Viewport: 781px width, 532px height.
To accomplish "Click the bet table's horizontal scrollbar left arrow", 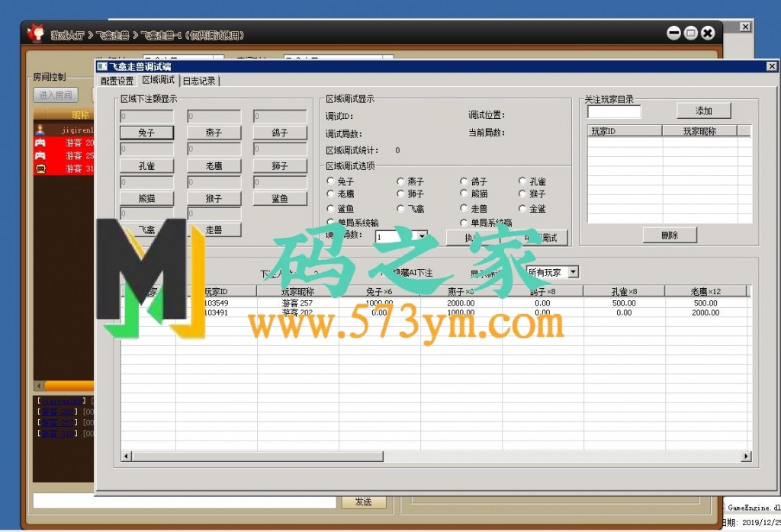I will click(127, 456).
